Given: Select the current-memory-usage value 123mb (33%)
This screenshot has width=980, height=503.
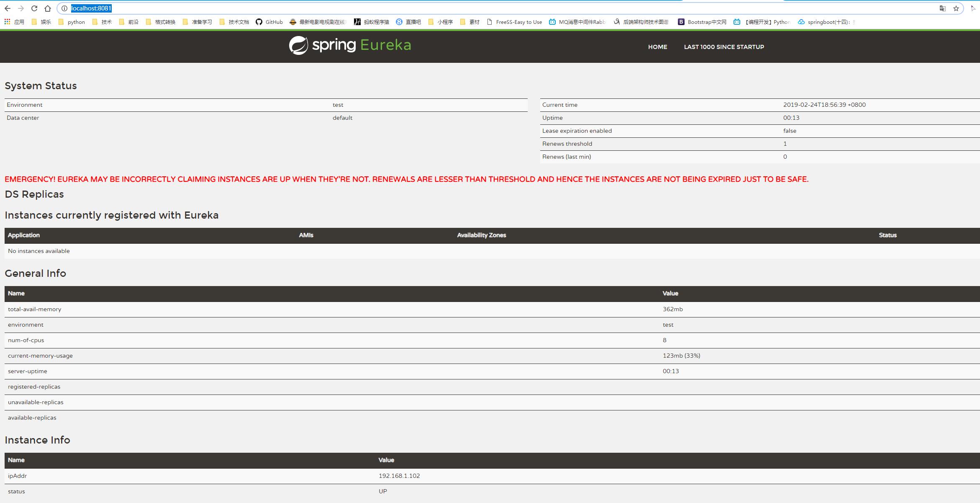Looking at the screenshot, I should [x=681, y=356].
